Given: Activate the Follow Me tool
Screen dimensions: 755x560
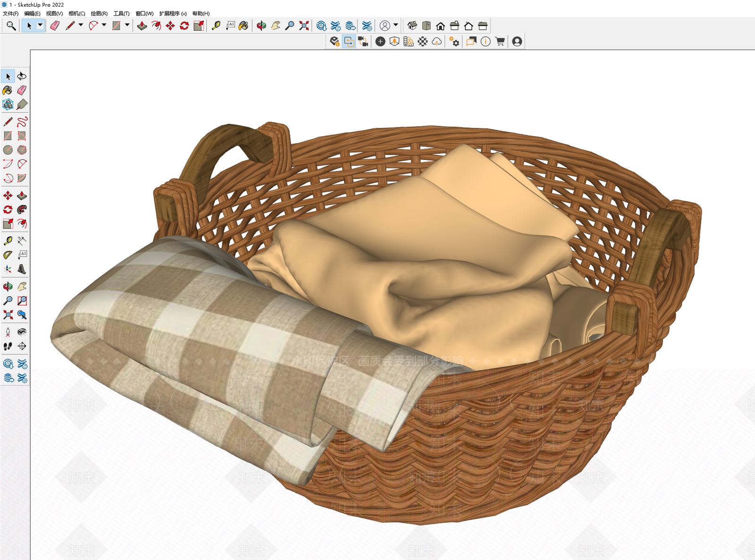Looking at the screenshot, I should pos(22,209).
